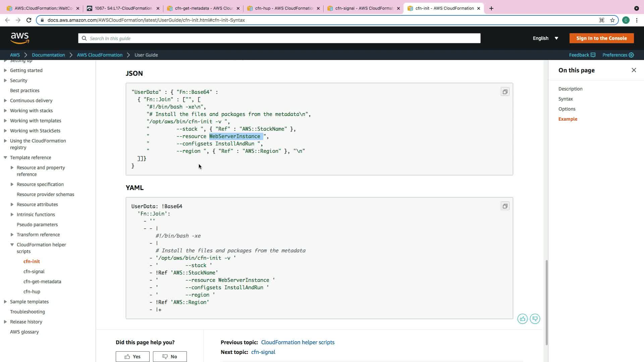Expand the Sample templates section

[5, 302]
